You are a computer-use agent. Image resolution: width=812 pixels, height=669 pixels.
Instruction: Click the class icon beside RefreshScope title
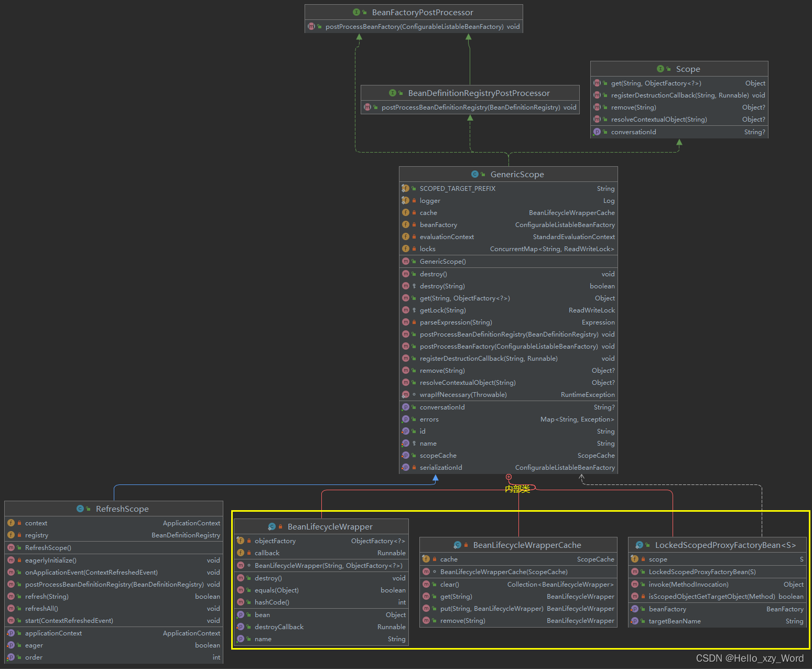tap(80, 509)
